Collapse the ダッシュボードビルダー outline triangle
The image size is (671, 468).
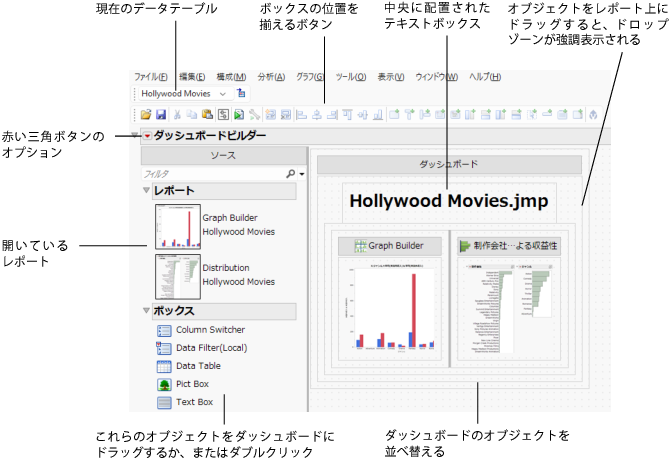coord(135,135)
